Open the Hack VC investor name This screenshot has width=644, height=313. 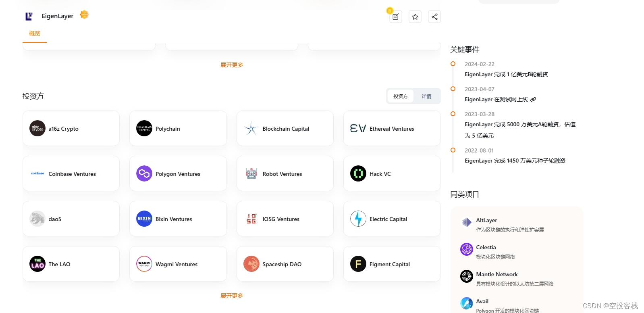click(380, 174)
